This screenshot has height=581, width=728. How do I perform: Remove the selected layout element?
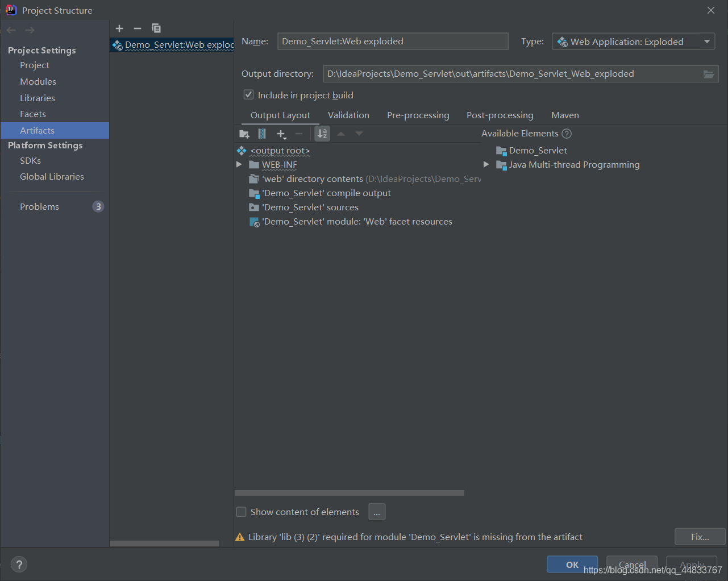pyautogui.click(x=299, y=134)
